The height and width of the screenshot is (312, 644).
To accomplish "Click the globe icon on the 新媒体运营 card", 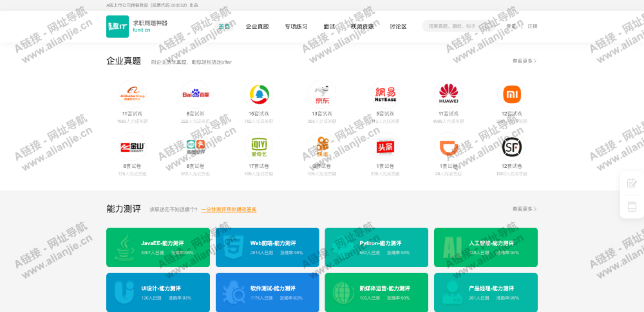I will pyautogui.click(x=343, y=293).
